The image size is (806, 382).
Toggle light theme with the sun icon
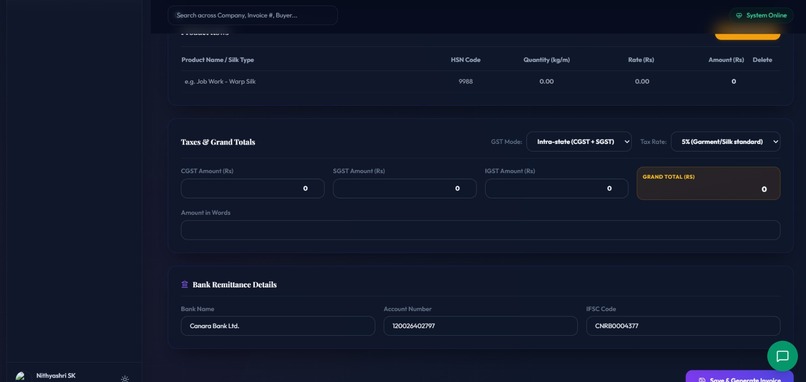click(x=124, y=379)
